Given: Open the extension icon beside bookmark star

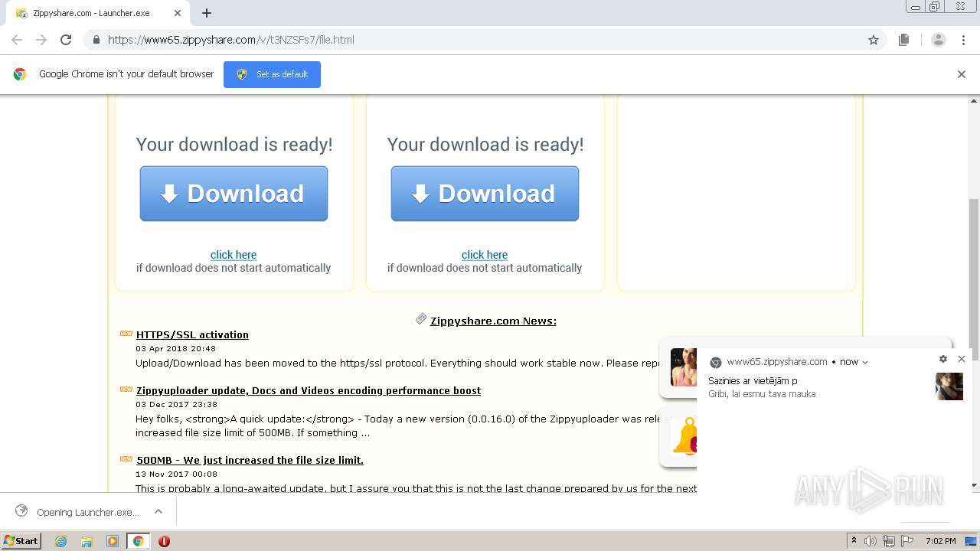Looking at the screenshot, I should pyautogui.click(x=904, y=40).
